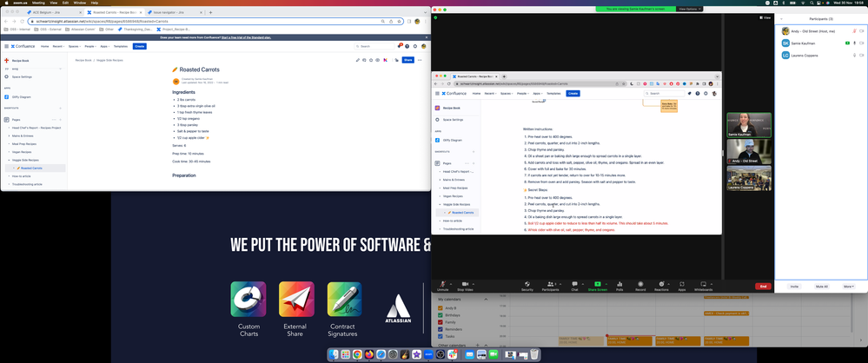Click blue Create button in front Confluence
The height and width of the screenshot is (363, 868).
[140, 47]
